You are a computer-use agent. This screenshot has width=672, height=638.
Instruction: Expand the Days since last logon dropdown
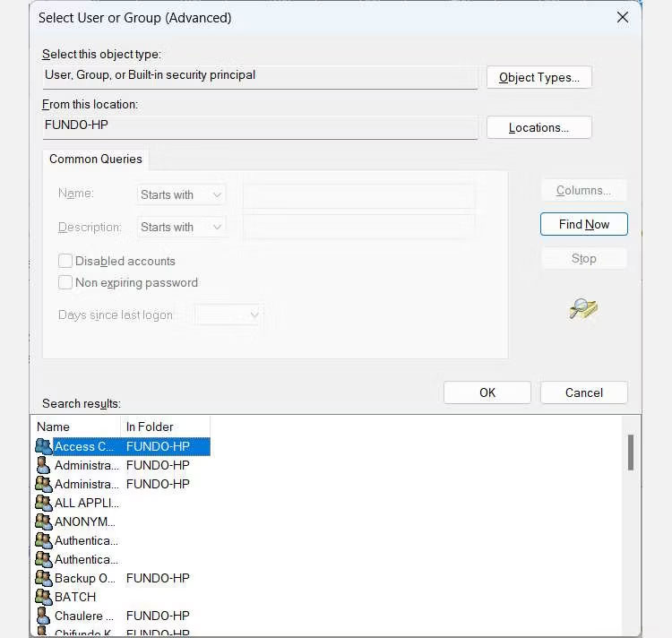[228, 315]
